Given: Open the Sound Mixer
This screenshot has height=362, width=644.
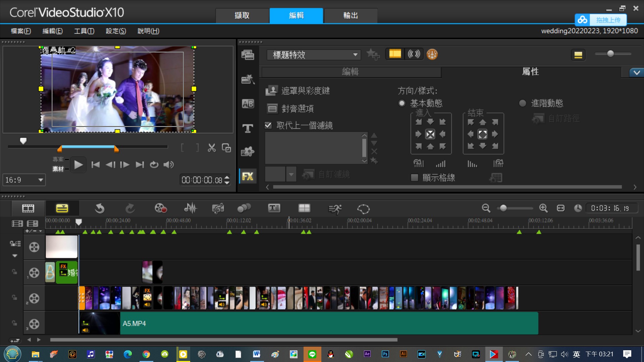Looking at the screenshot, I should point(190,208).
